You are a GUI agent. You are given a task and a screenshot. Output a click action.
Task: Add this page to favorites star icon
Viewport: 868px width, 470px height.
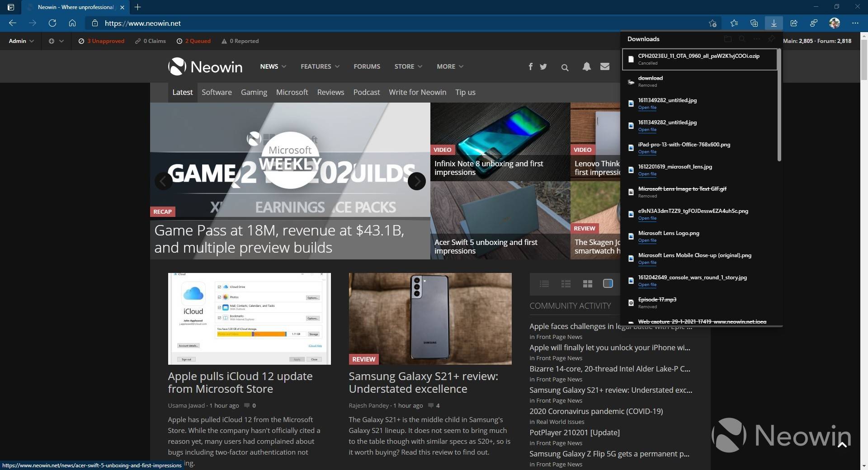coord(712,23)
